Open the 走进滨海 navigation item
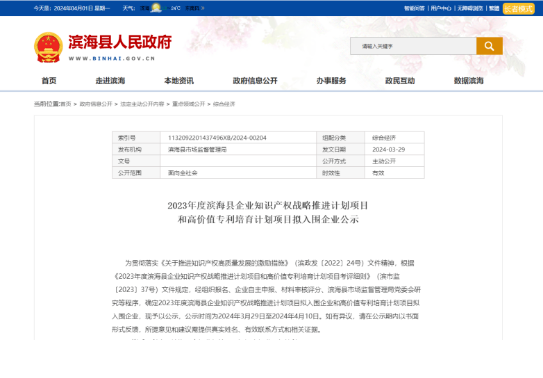This screenshot has width=543, height=378. tap(110, 81)
